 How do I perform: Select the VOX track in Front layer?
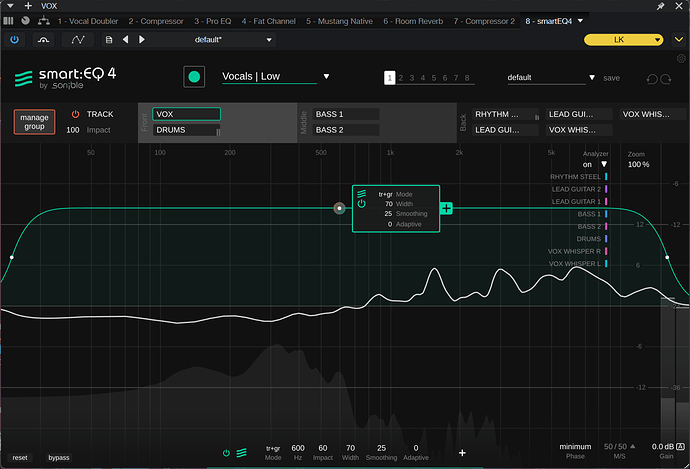pos(187,114)
